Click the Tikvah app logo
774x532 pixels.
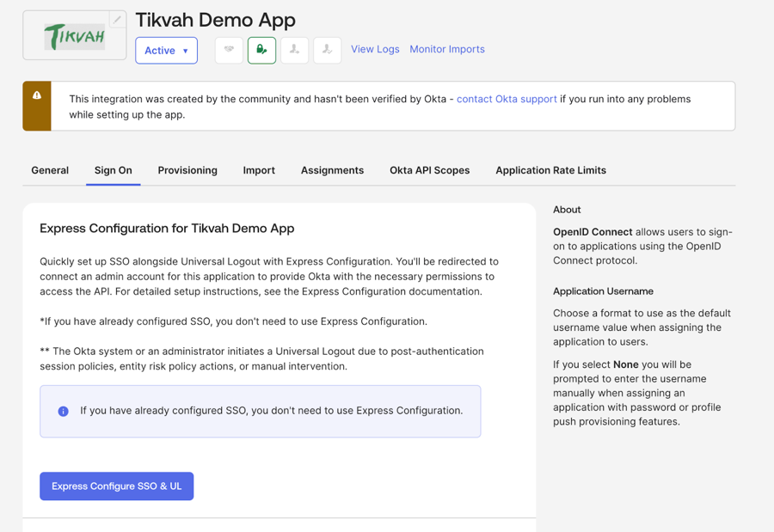click(x=74, y=36)
